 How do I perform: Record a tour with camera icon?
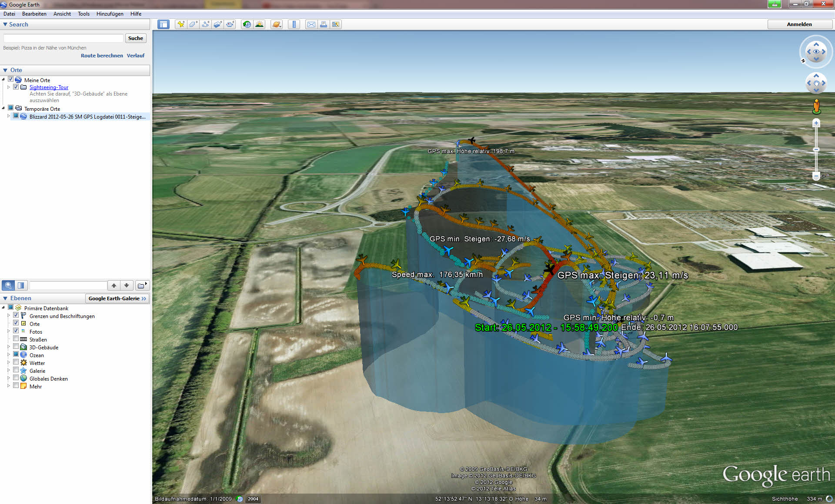click(x=230, y=24)
